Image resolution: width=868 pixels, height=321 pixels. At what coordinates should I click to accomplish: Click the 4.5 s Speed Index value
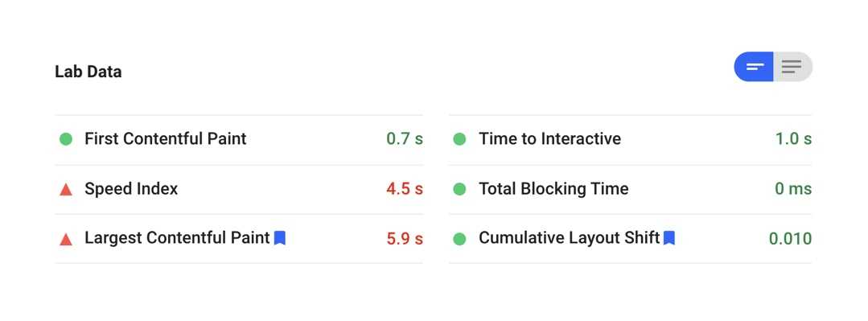point(405,189)
